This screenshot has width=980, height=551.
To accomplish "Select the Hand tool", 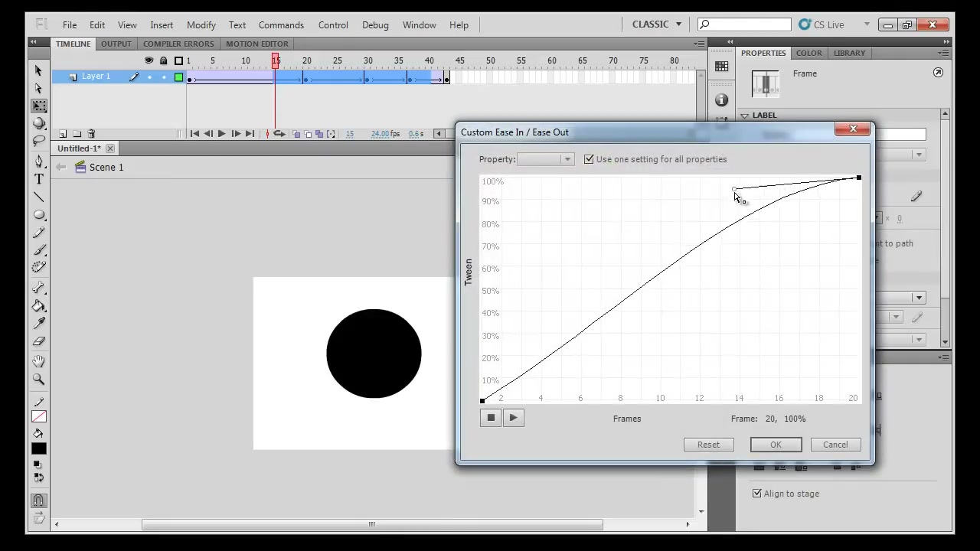I will (39, 360).
